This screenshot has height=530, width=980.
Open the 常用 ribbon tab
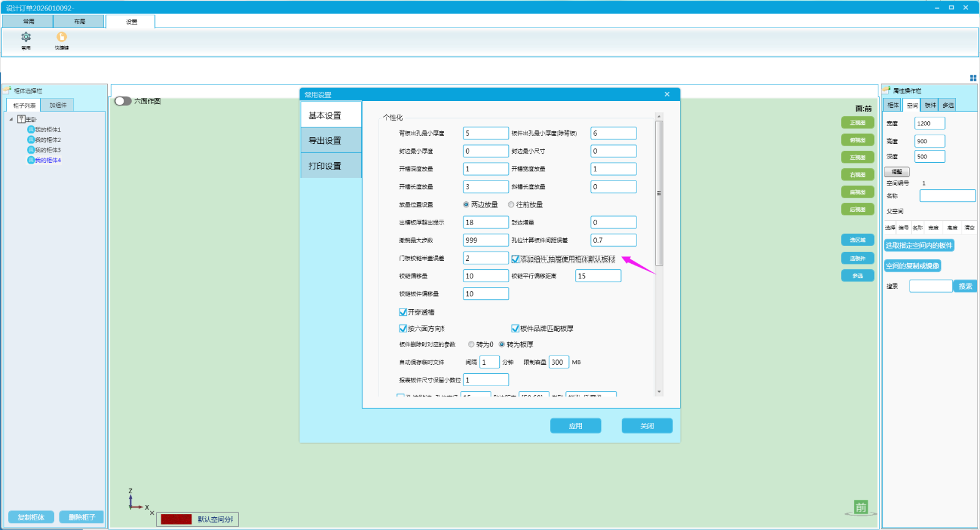coord(28,21)
